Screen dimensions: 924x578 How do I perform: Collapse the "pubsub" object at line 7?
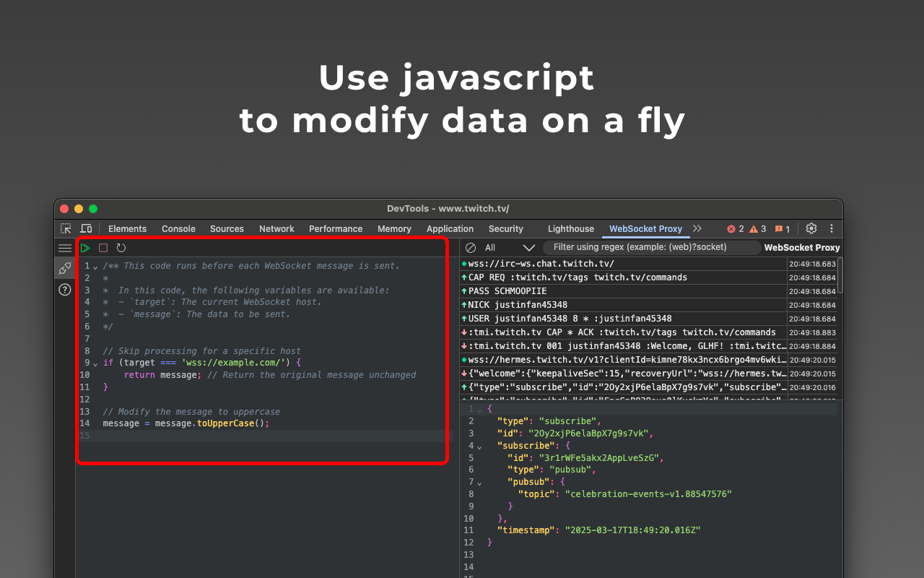click(479, 483)
